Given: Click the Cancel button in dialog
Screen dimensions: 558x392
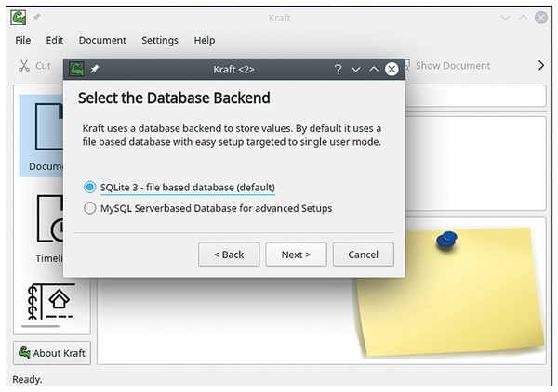Looking at the screenshot, I should [x=363, y=255].
